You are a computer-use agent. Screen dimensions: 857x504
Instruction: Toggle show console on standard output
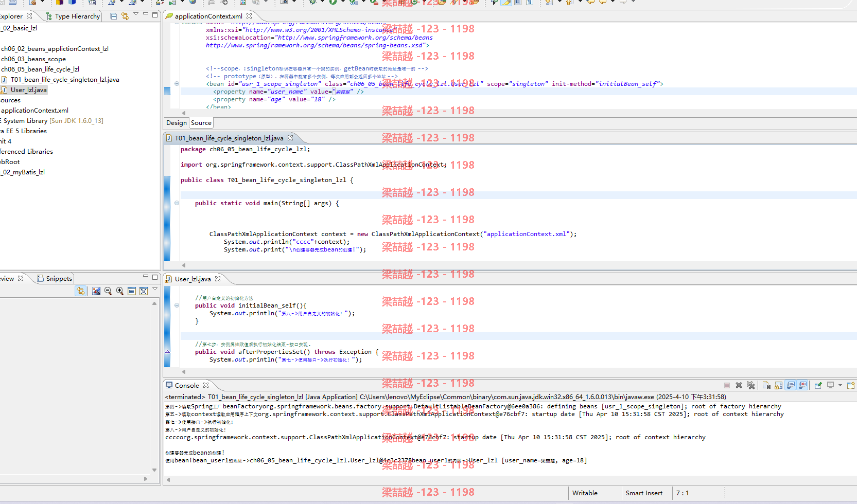click(x=791, y=385)
